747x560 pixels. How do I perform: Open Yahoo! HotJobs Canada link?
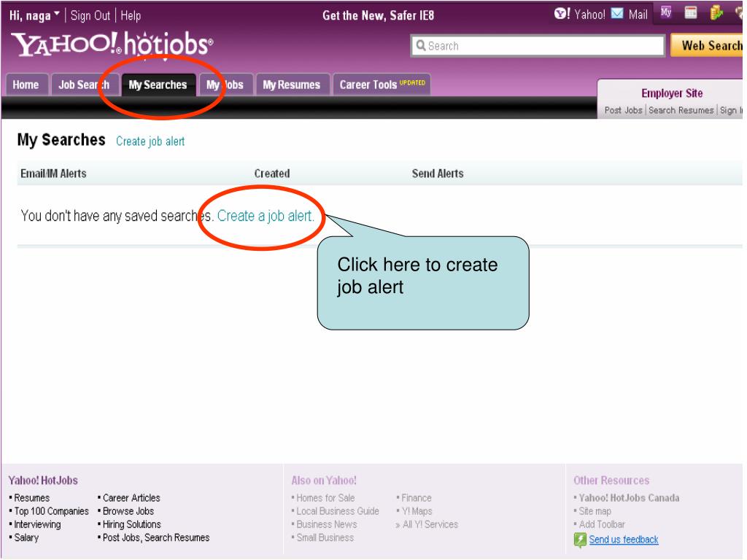(x=629, y=498)
